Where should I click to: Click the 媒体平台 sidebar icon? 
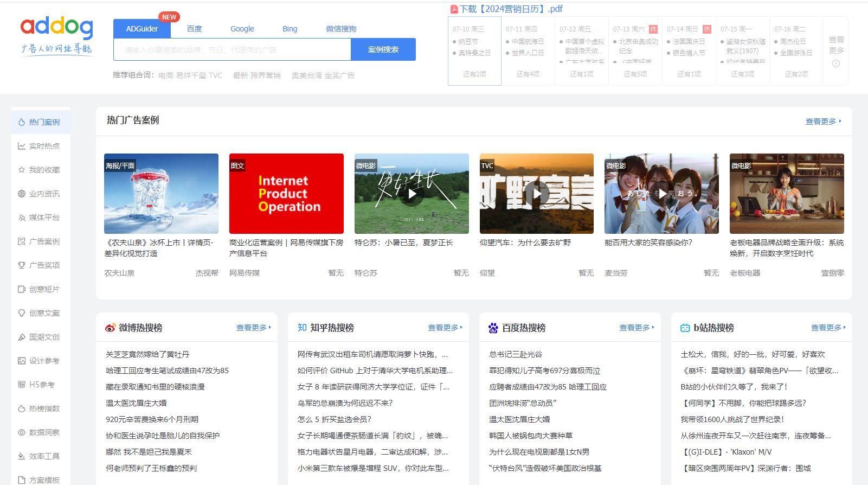pos(22,218)
